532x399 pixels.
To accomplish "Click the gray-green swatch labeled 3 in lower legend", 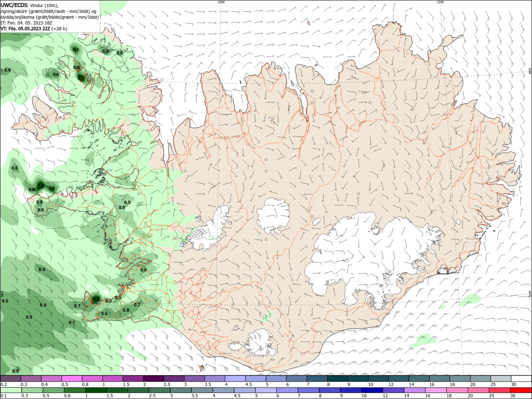I will coord(180,390).
